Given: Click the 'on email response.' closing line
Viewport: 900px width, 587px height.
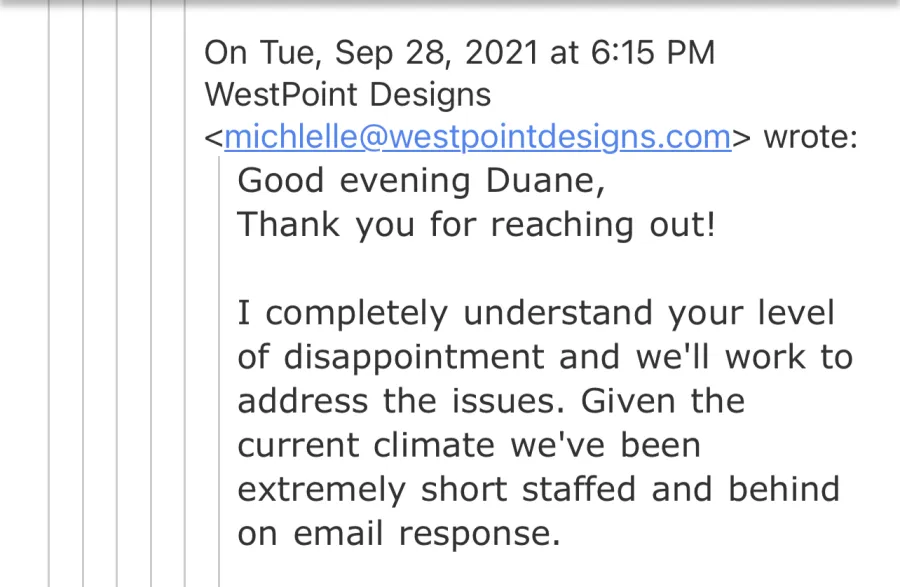Looking at the screenshot, I should coord(397,533).
